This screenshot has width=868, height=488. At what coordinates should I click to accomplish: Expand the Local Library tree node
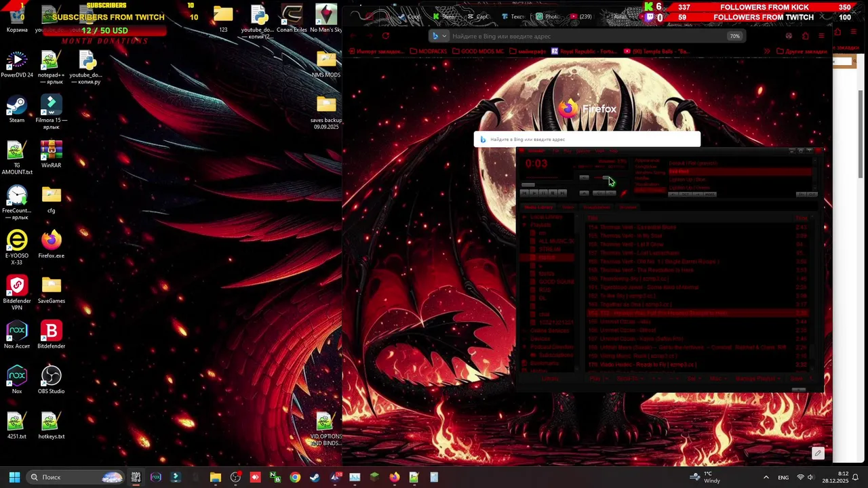(x=525, y=216)
